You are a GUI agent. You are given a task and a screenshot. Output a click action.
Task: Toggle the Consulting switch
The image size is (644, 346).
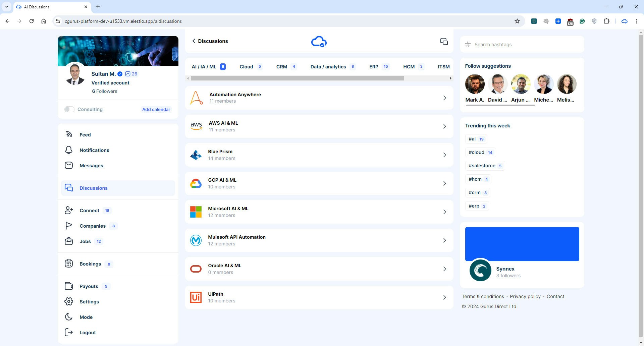[x=69, y=109]
